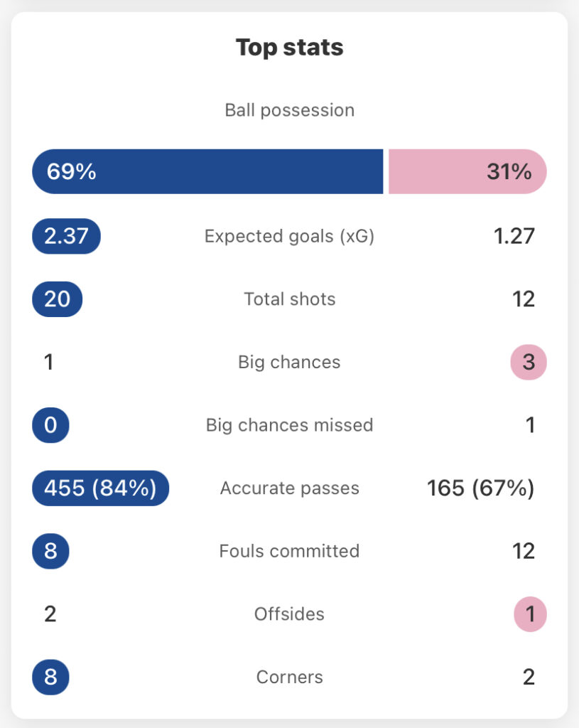
Task: Click the 455 (84%) accurate passes badge
Action: 101,488
